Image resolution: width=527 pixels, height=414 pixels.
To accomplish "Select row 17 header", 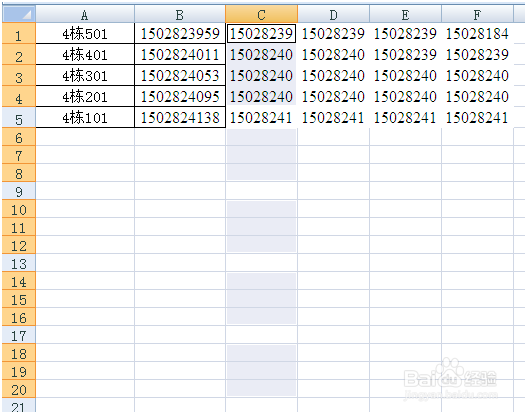I will (x=19, y=334).
